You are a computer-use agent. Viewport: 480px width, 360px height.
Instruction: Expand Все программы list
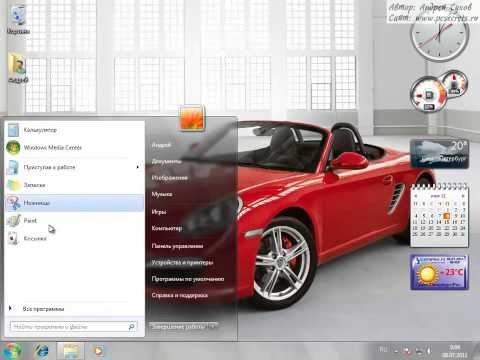[43, 309]
